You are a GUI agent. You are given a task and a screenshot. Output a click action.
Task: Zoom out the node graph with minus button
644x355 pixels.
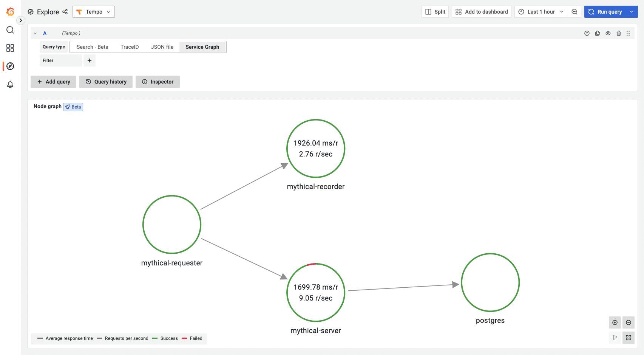[x=629, y=322]
